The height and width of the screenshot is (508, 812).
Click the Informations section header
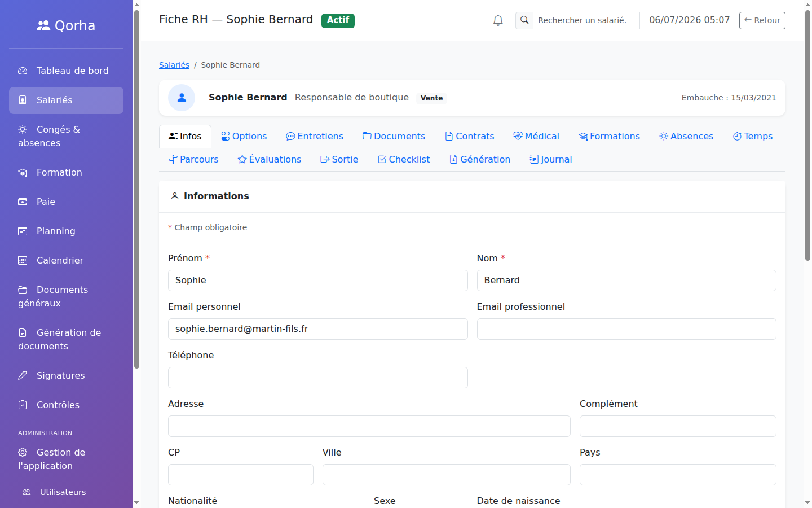click(472, 196)
